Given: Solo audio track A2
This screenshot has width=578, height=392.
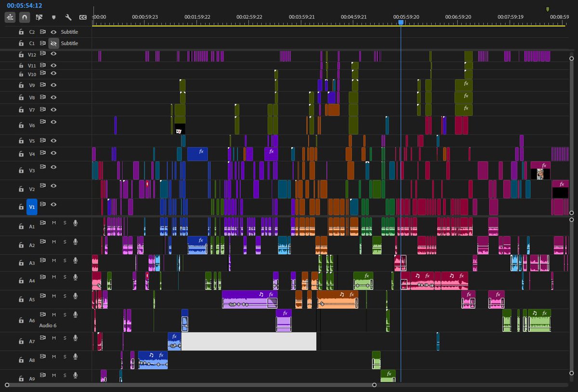Looking at the screenshot, I should 65,241.
